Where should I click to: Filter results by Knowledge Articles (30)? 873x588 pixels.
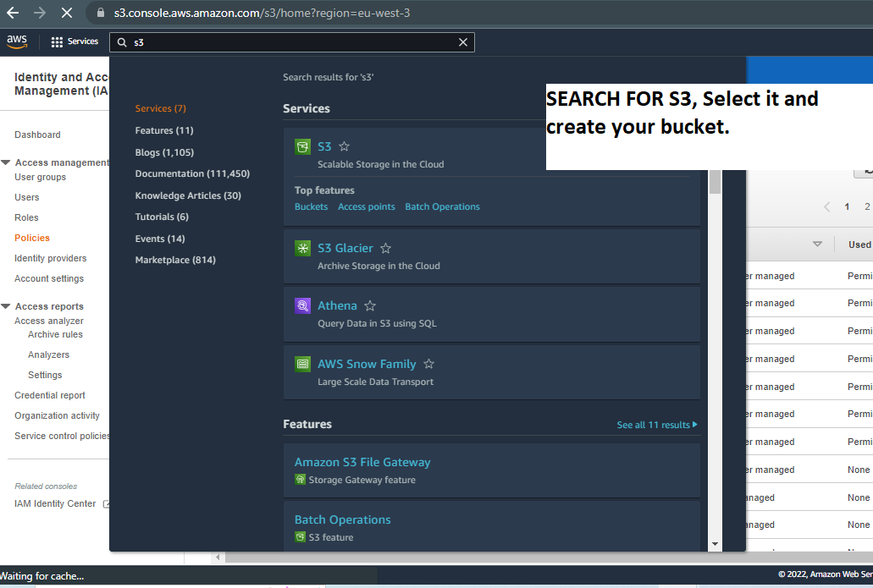[x=188, y=195]
